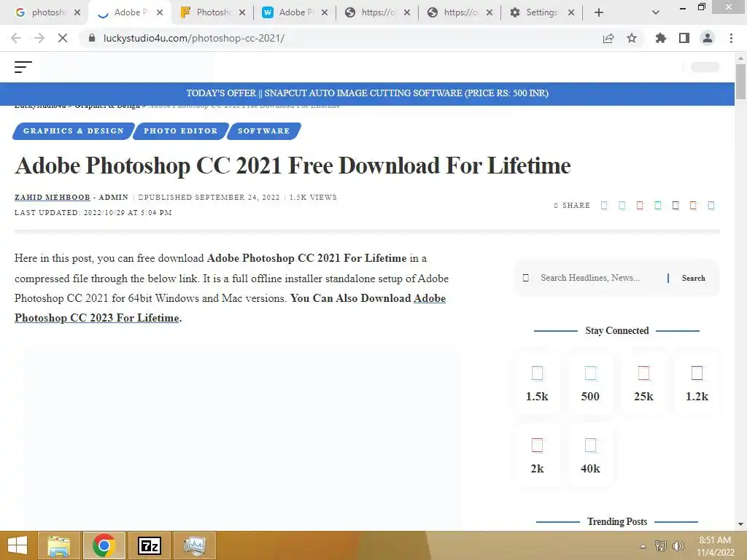Open the 40k followers social card
The height and width of the screenshot is (560, 747).
pos(590,455)
